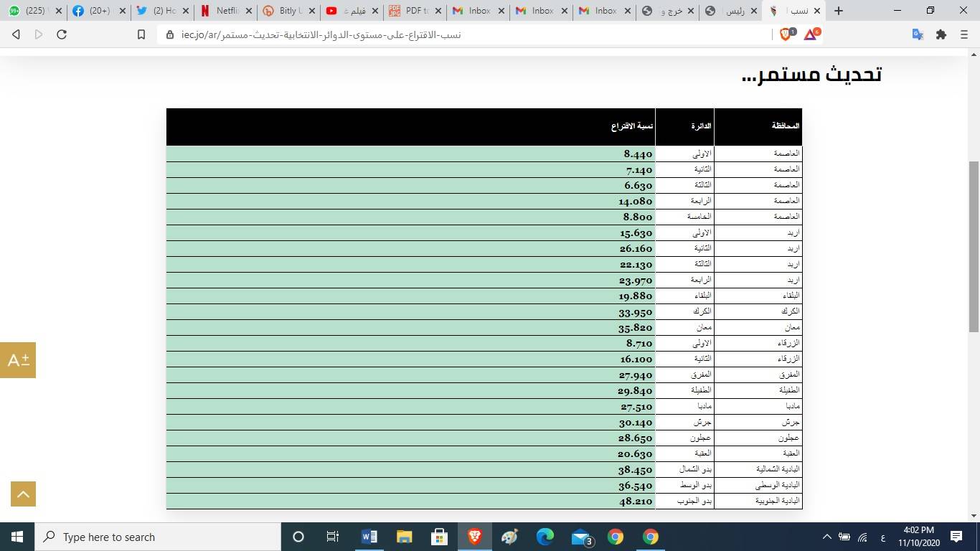Expand the system tray hidden icons
The image size is (980, 551).
click(x=826, y=537)
